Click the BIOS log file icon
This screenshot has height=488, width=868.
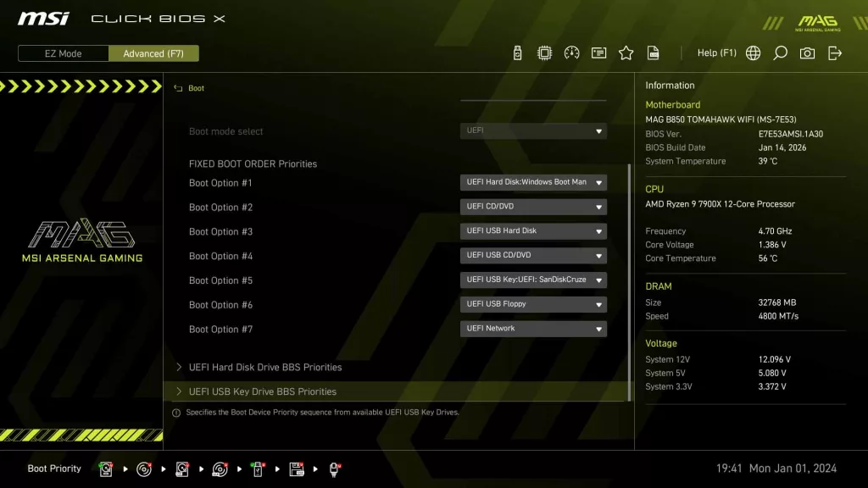[654, 53]
